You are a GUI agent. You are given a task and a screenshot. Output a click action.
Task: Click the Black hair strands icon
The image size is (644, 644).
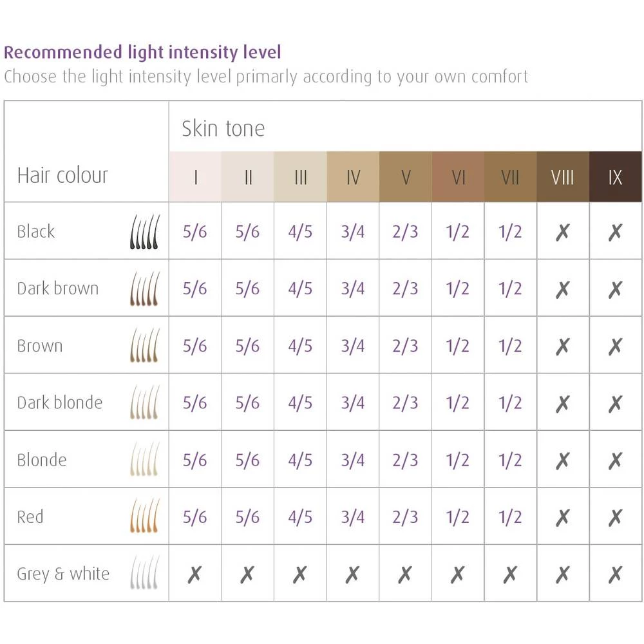click(x=145, y=232)
